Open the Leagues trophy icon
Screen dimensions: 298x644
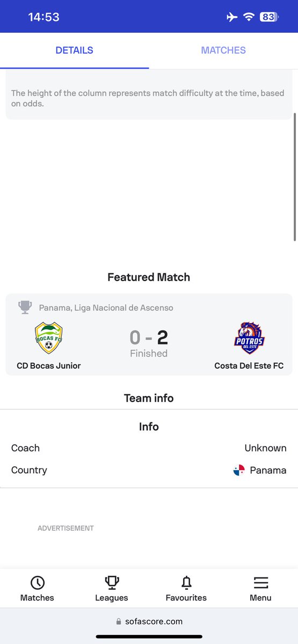click(x=112, y=583)
